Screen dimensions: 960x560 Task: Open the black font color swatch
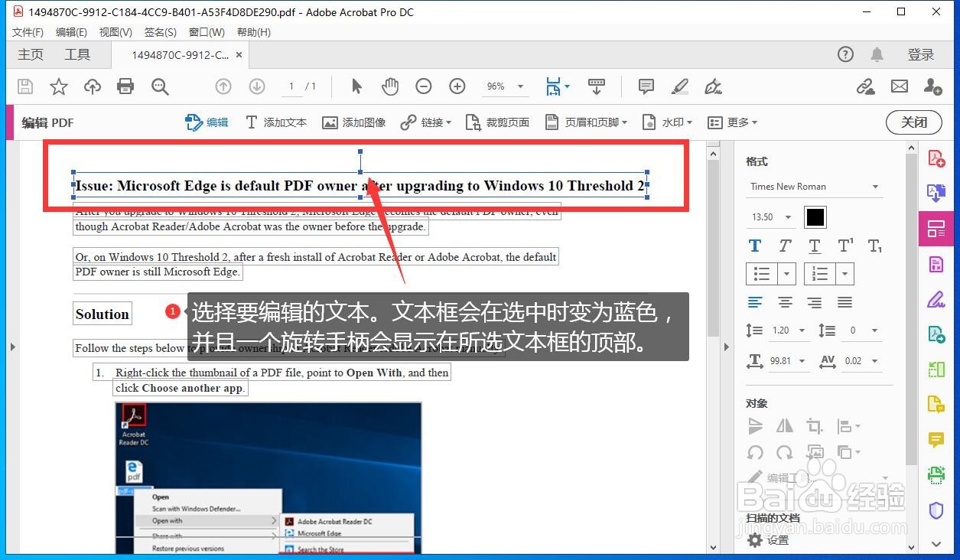click(x=815, y=217)
